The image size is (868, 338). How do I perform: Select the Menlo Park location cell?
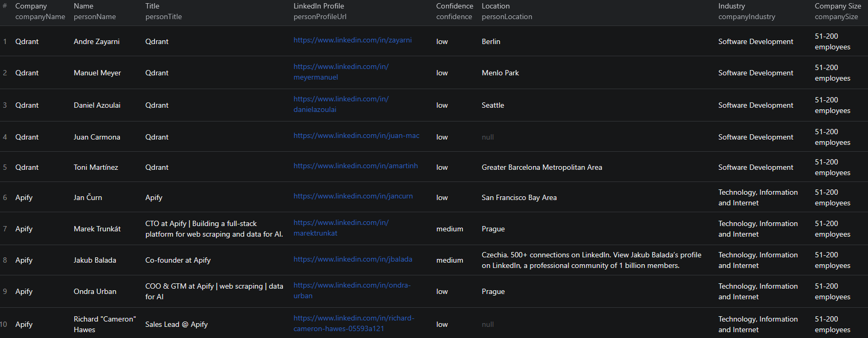pyautogui.click(x=500, y=73)
